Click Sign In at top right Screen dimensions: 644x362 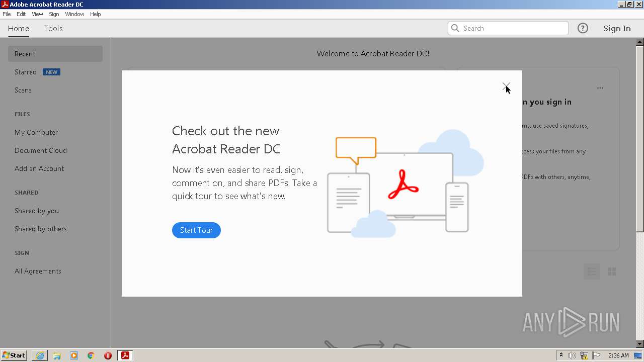(x=617, y=28)
